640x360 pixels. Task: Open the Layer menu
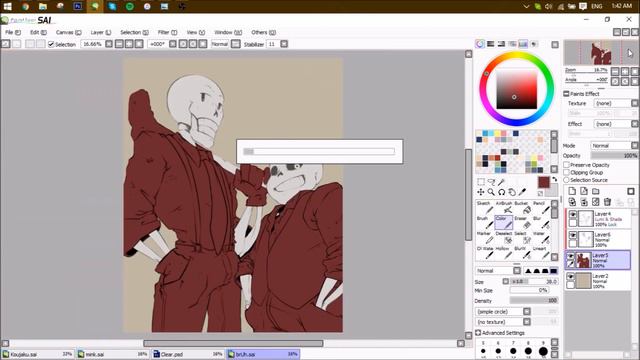click(x=100, y=32)
